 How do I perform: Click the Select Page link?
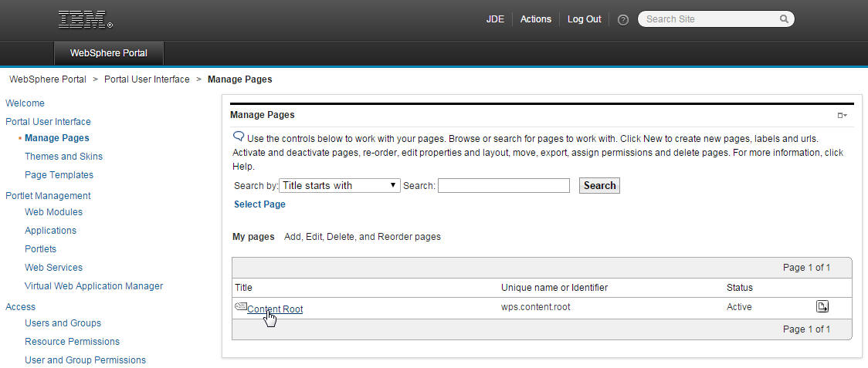(259, 204)
